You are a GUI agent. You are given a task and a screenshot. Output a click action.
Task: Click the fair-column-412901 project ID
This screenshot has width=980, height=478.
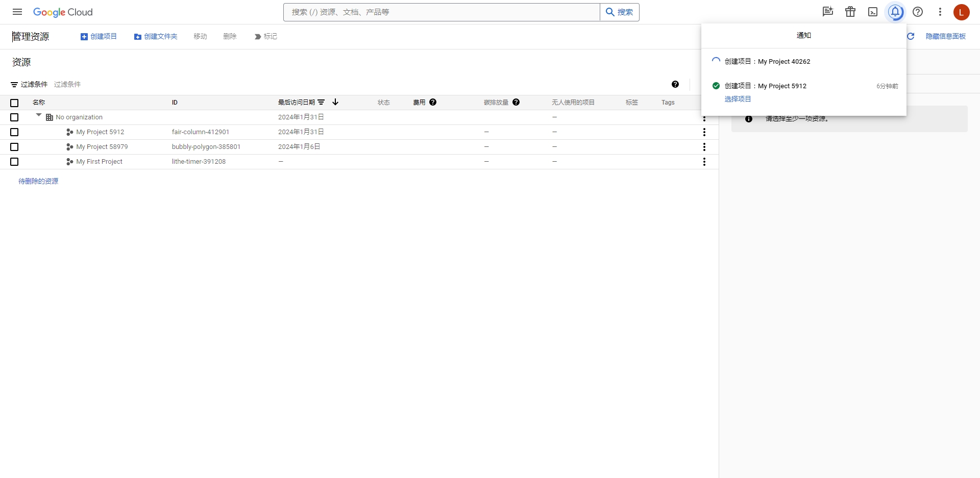(201, 132)
